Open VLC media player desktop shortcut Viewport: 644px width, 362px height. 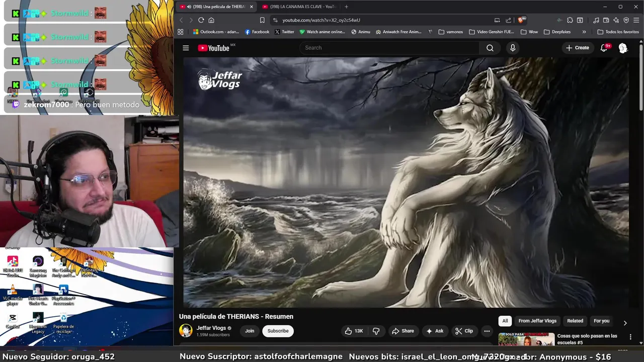(x=13, y=295)
